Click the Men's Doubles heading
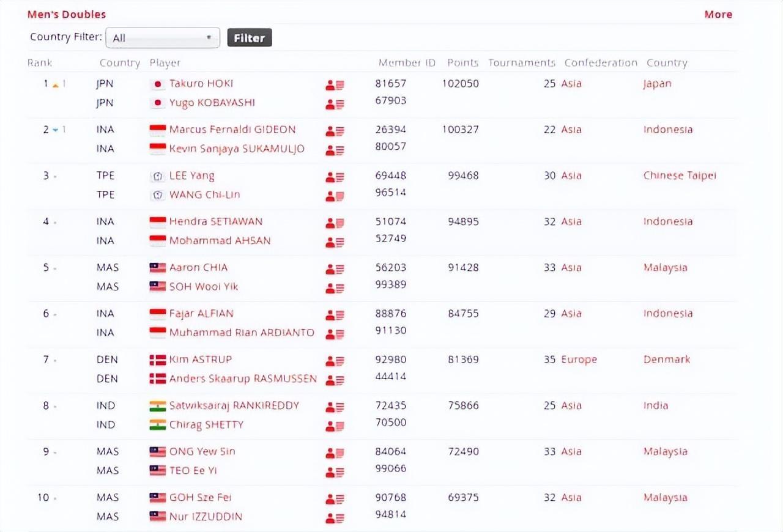This screenshot has width=783, height=532. tap(67, 15)
